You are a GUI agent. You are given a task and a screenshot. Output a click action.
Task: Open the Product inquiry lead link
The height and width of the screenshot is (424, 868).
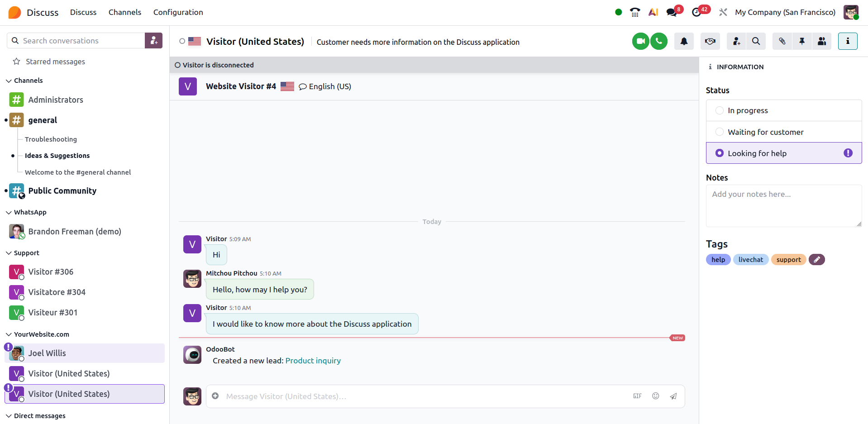click(x=313, y=361)
